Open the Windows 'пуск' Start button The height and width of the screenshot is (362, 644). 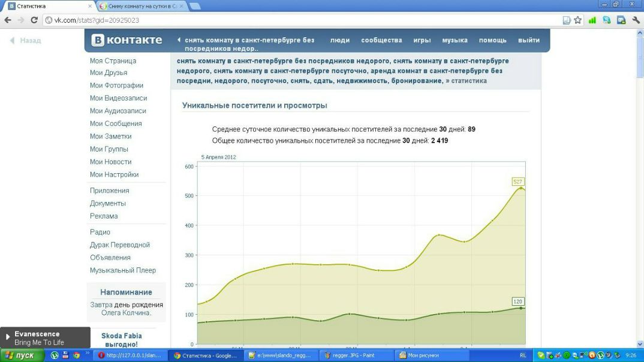[x=21, y=355]
